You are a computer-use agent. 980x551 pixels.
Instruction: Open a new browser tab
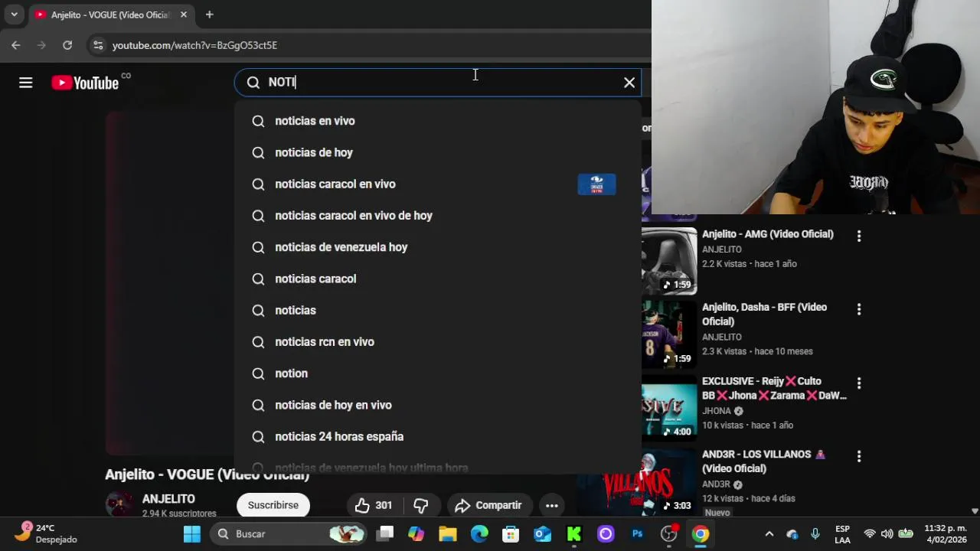[x=209, y=15]
